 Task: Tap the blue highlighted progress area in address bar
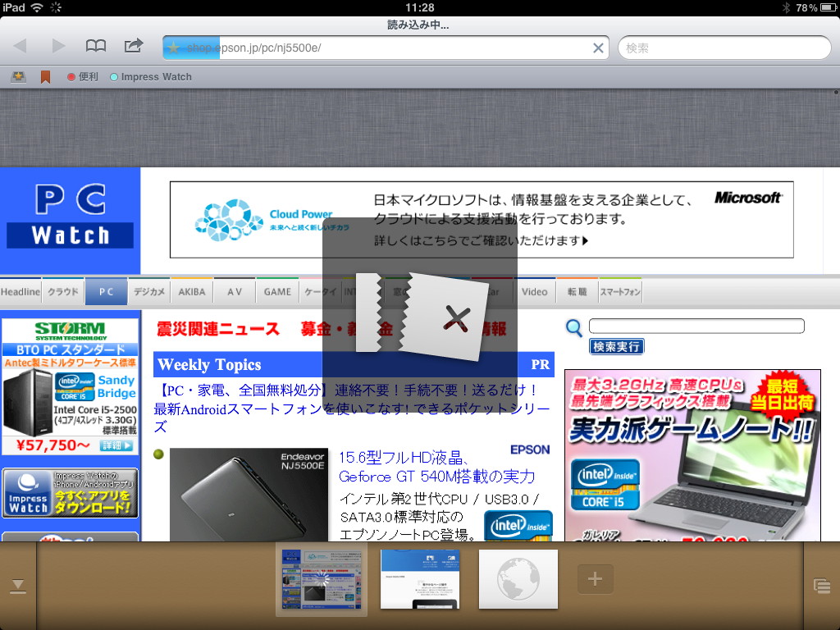[189, 47]
